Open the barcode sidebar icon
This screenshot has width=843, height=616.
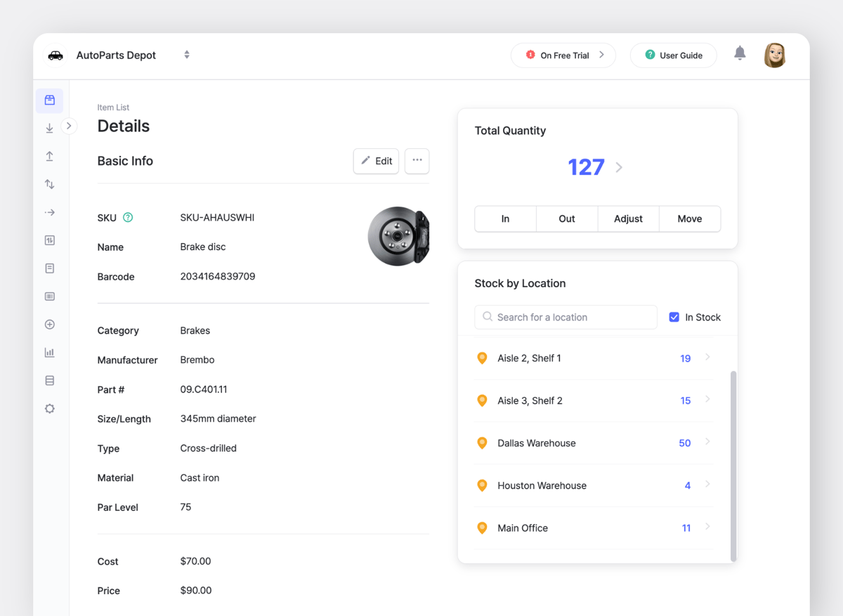pos(49,296)
